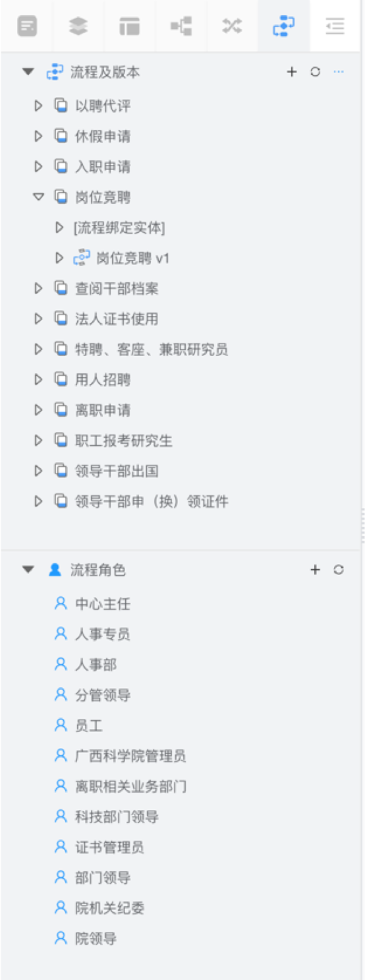Refresh the 流程角色 list
Image resolution: width=365 pixels, height=980 pixels.
coord(339,570)
